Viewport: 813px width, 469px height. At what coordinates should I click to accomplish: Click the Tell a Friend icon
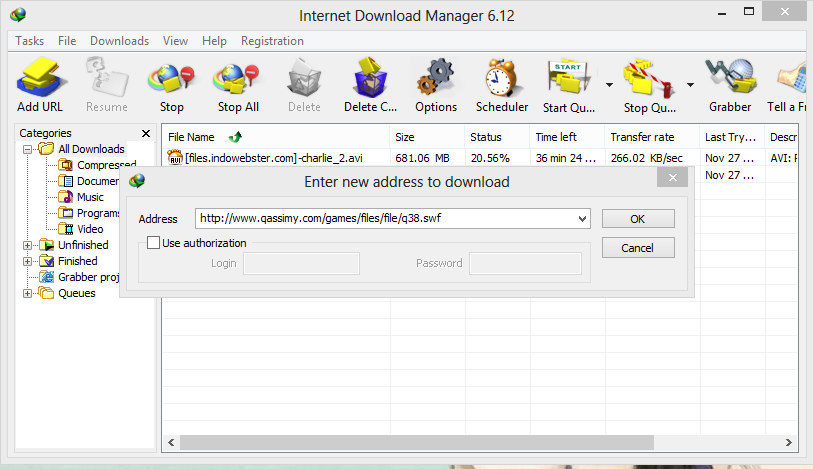click(x=793, y=78)
